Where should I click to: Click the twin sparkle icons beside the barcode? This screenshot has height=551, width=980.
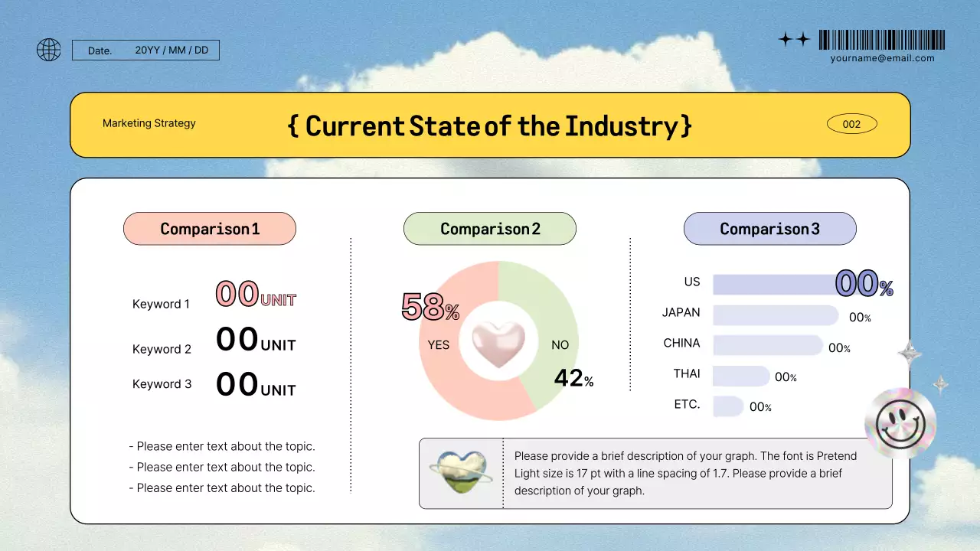click(x=795, y=38)
